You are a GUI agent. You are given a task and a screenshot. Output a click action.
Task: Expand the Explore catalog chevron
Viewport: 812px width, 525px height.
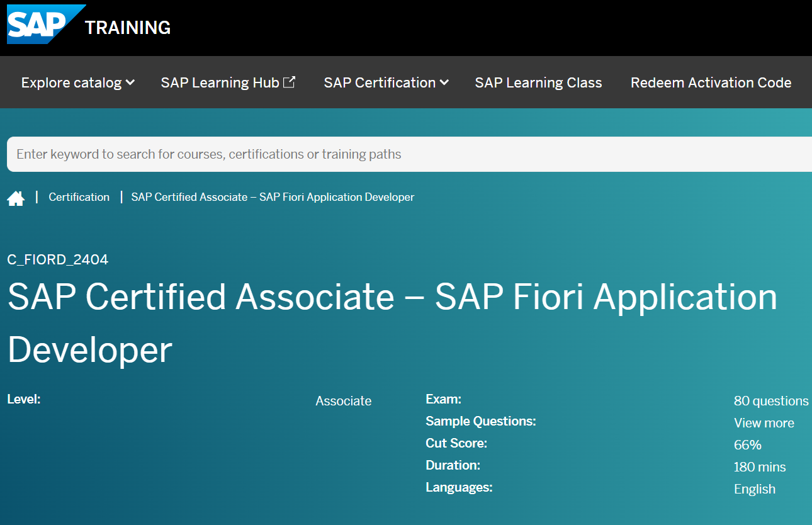pyautogui.click(x=130, y=82)
